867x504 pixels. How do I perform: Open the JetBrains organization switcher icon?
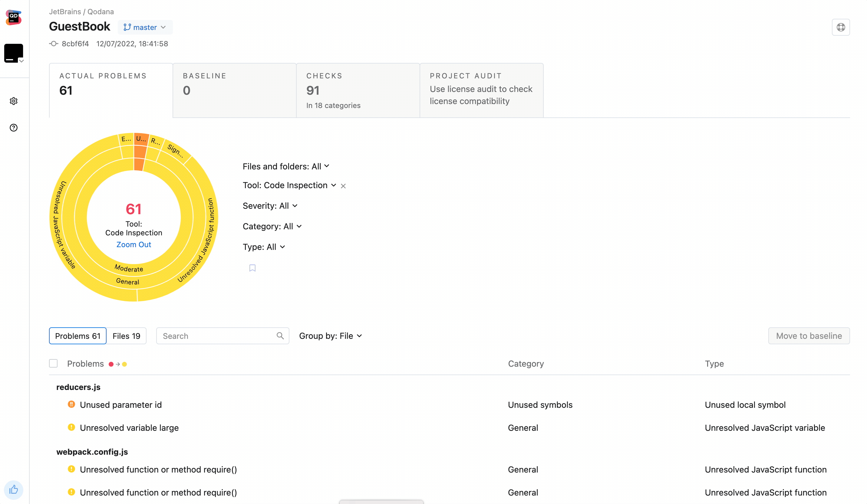coord(14,53)
